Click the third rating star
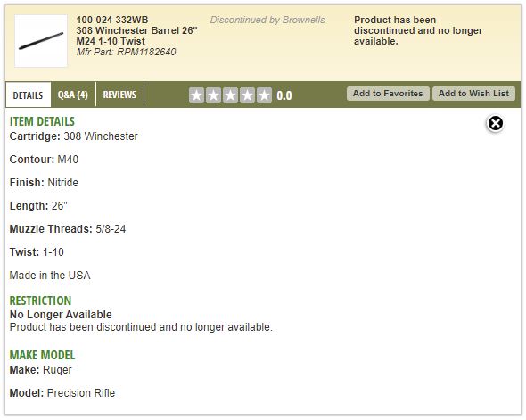 pyautogui.click(x=231, y=95)
